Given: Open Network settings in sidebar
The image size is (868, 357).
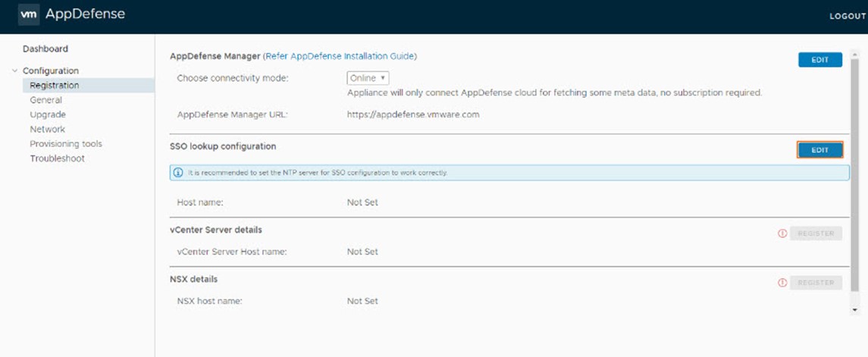Looking at the screenshot, I should (48, 129).
